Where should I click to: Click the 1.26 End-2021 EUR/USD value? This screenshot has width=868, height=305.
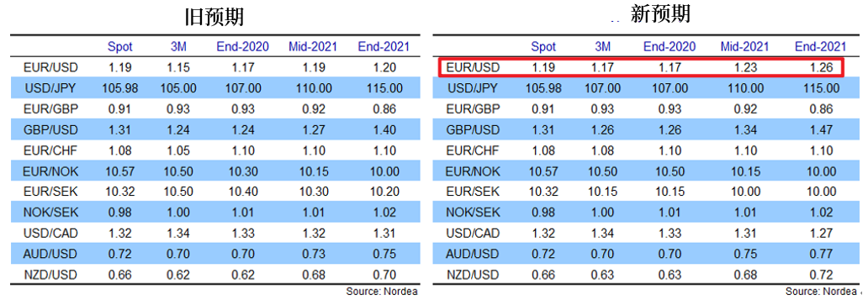tap(821, 67)
